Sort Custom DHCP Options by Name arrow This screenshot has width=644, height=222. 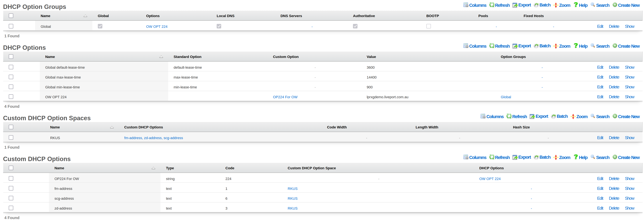tap(153, 168)
